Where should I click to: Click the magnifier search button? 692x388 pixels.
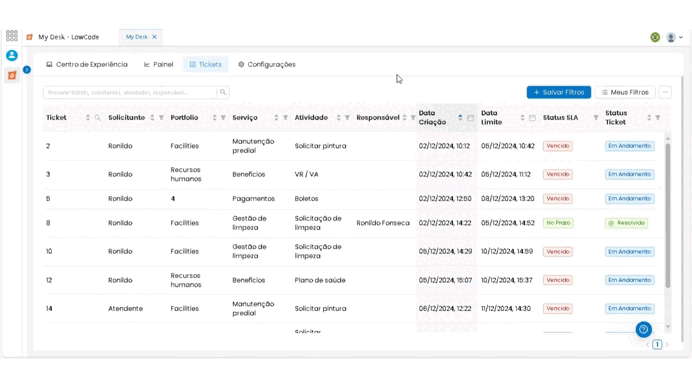(x=223, y=92)
